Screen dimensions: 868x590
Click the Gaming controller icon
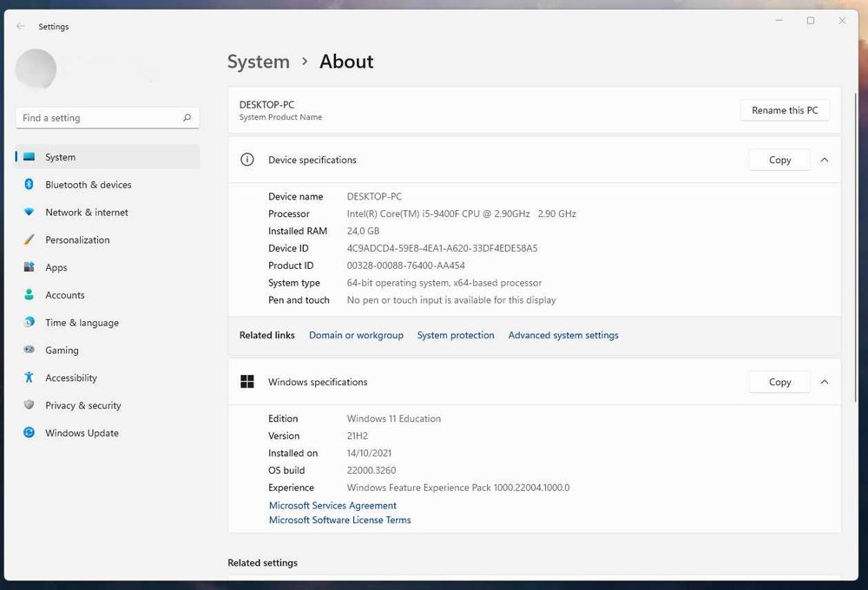point(29,351)
